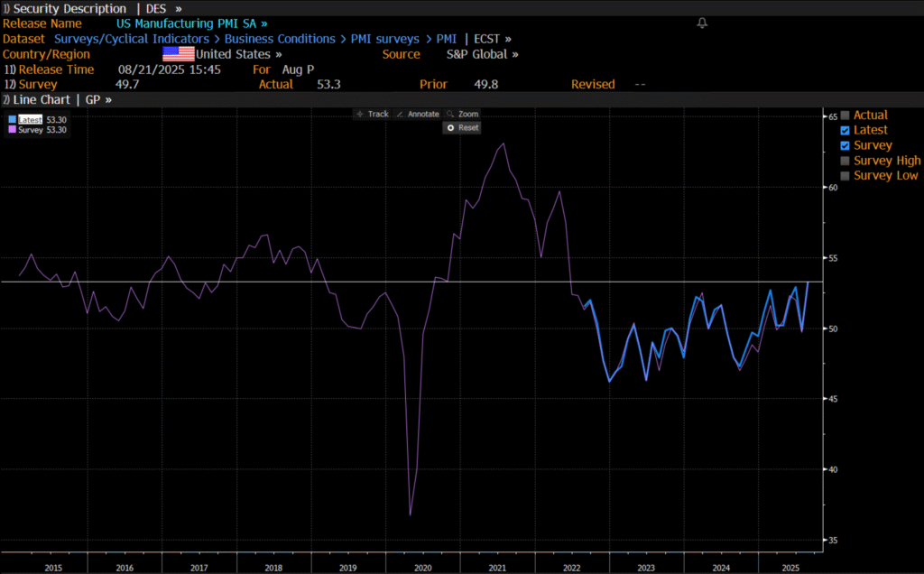The width and height of the screenshot is (924, 574).
Task: Click the Annotate pencil tool
Action: point(418,115)
